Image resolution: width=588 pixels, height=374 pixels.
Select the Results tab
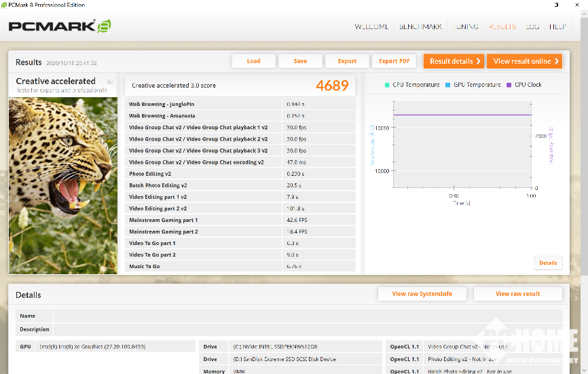[502, 26]
